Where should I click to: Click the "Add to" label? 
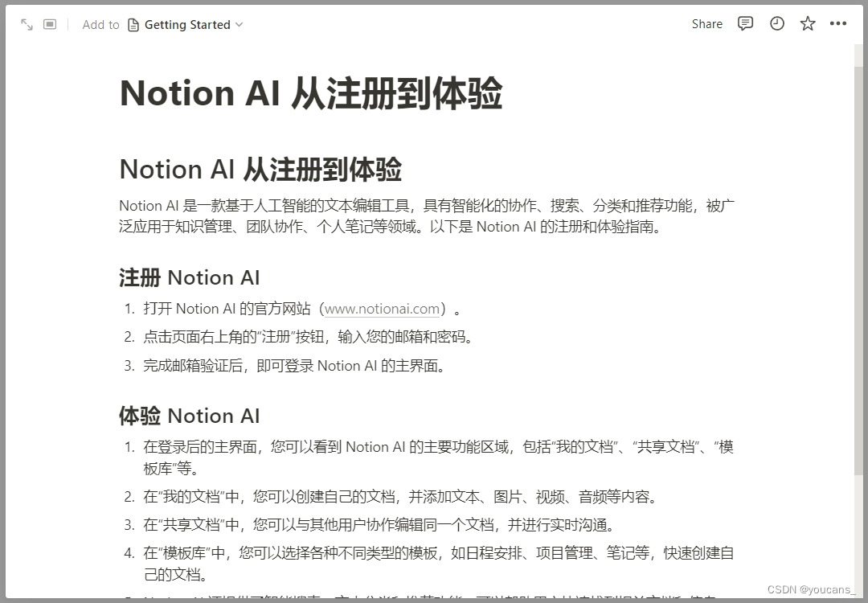100,25
